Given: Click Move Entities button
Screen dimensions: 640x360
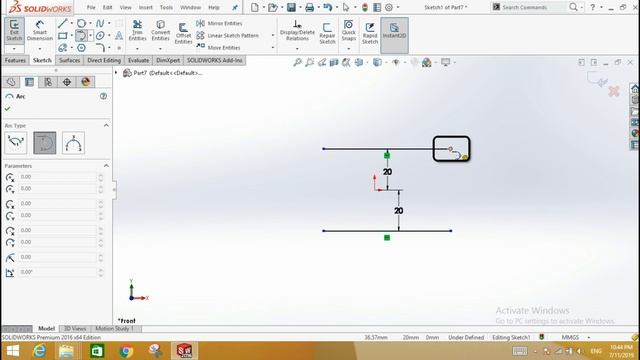Looking at the screenshot, I should point(218,48).
